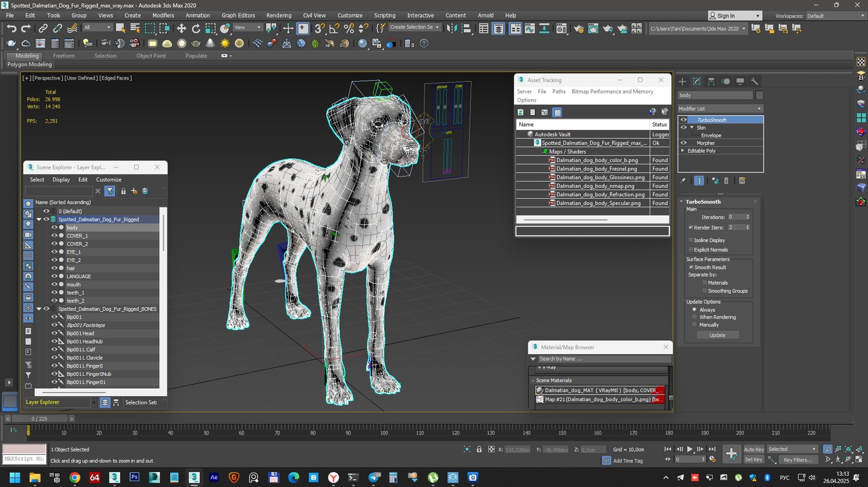The width and height of the screenshot is (868, 487).
Task: Click the Auto Key button
Action: pyautogui.click(x=754, y=449)
